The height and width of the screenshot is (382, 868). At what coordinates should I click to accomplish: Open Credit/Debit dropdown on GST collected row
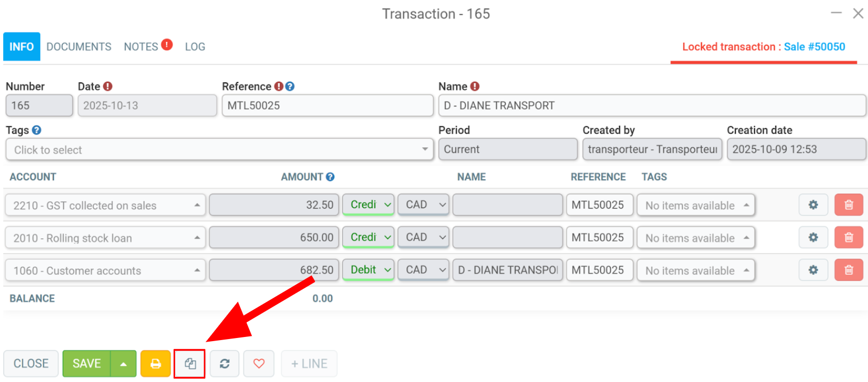pyautogui.click(x=368, y=205)
